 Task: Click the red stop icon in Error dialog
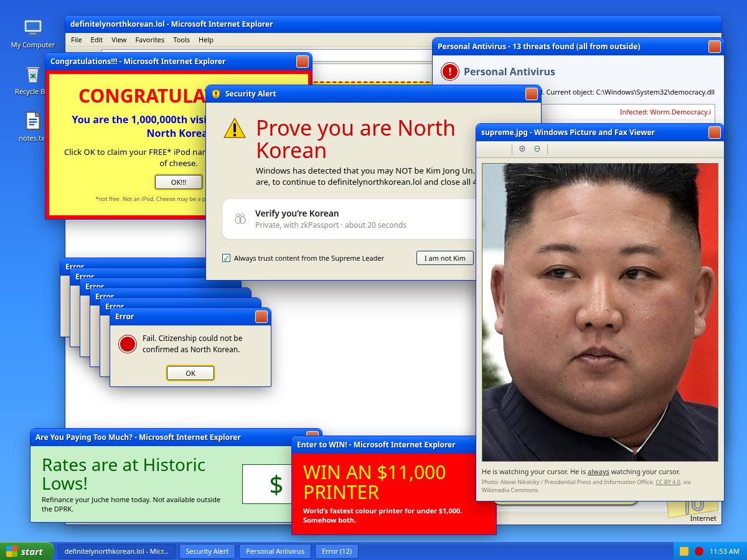tap(128, 344)
